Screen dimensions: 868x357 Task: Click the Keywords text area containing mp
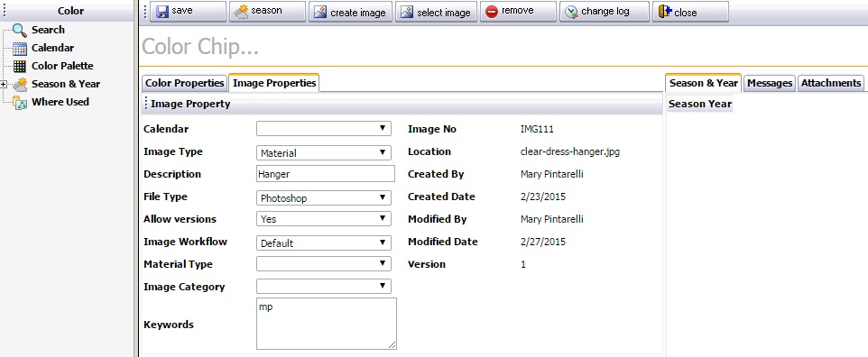click(327, 324)
